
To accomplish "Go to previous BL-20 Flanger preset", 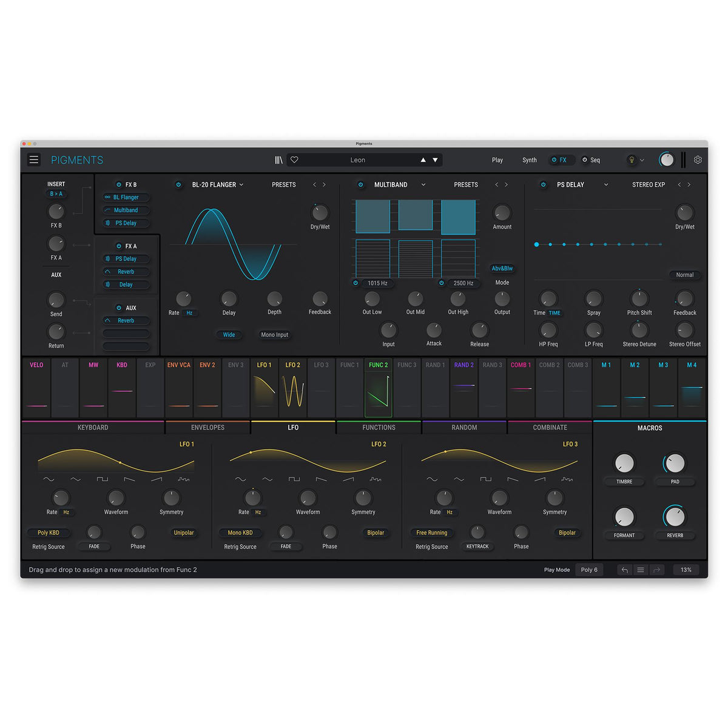I will [314, 184].
